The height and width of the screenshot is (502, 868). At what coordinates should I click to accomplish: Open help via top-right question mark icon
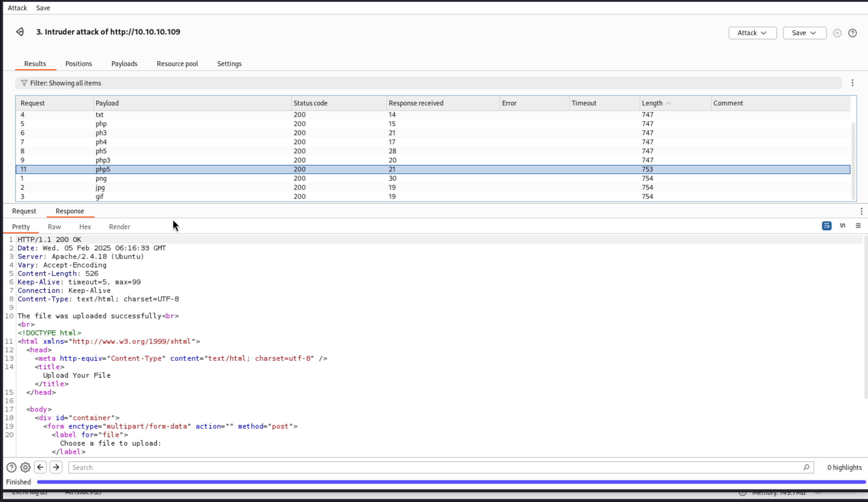852,33
